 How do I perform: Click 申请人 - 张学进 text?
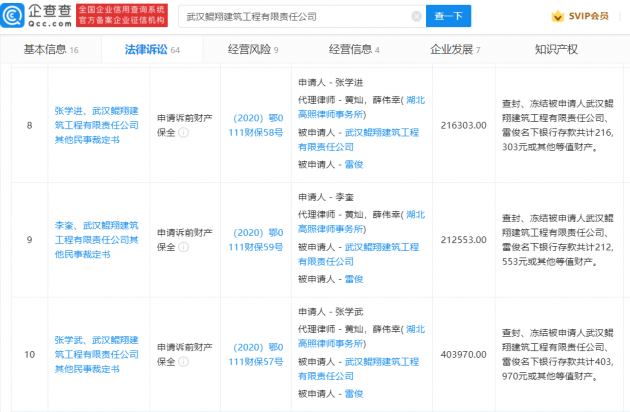(330, 82)
